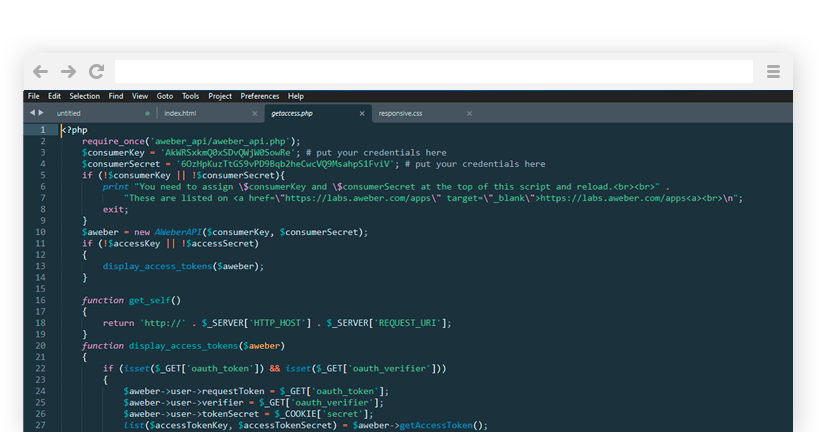Open the Goto menu

click(165, 96)
